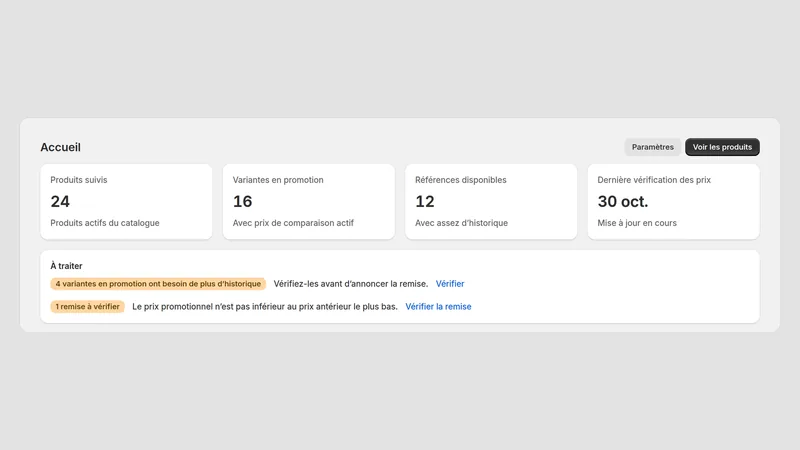
Task: Click 'Vérifiez-les avant d'annoncer la remise.' text
Action: 351,284
